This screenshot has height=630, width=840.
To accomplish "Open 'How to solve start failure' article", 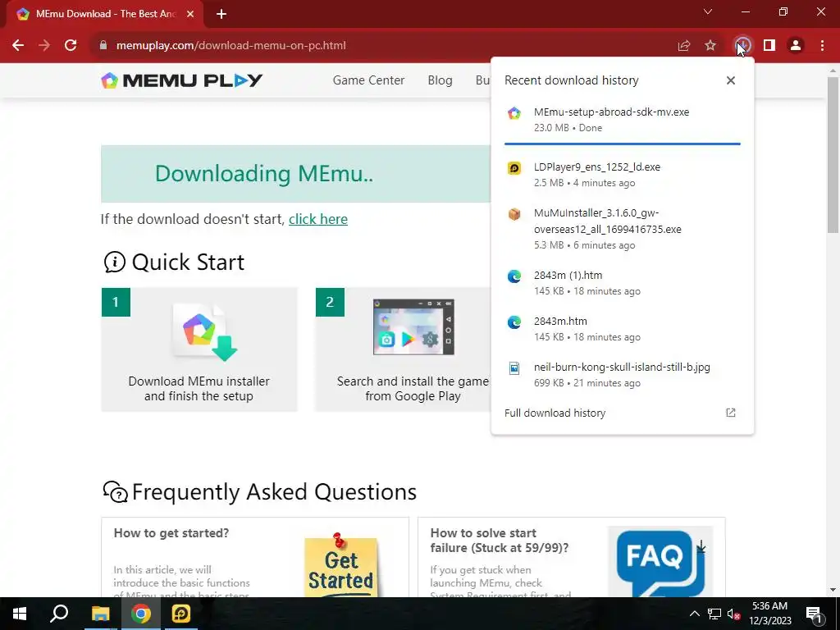I will 500,541.
